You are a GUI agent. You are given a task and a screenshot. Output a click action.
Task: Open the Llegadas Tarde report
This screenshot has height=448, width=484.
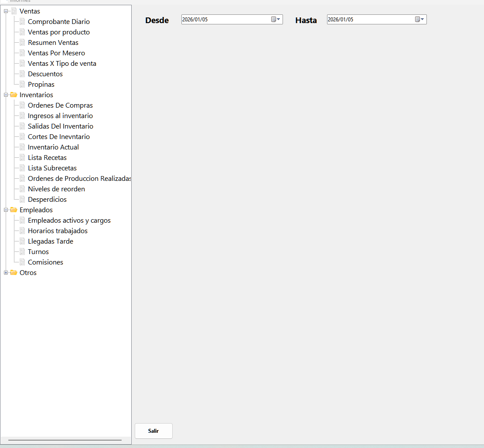click(51, 241)
